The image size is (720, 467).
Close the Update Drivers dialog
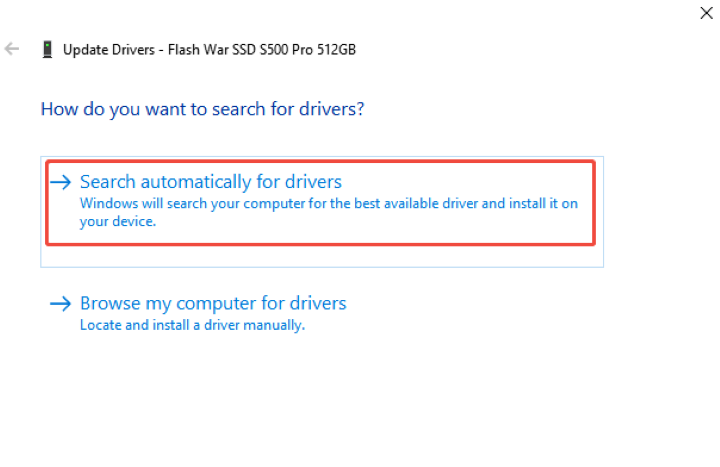pos(706,12)
